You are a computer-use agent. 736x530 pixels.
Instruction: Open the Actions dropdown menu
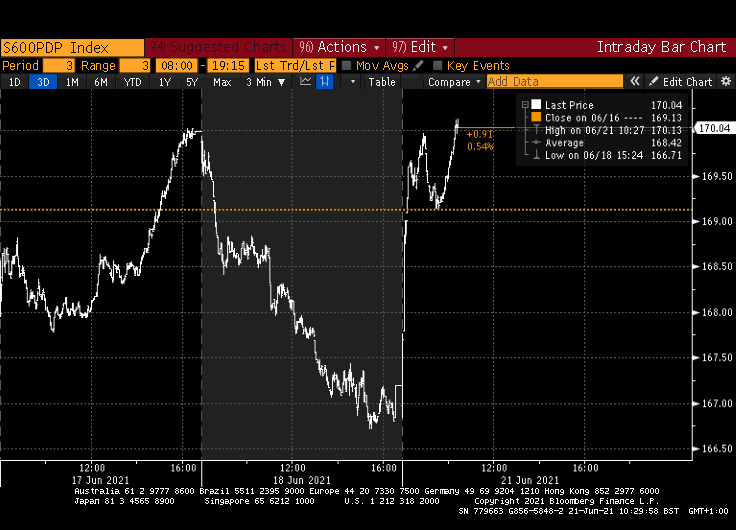pyautogui.click(x=336, y=47)
